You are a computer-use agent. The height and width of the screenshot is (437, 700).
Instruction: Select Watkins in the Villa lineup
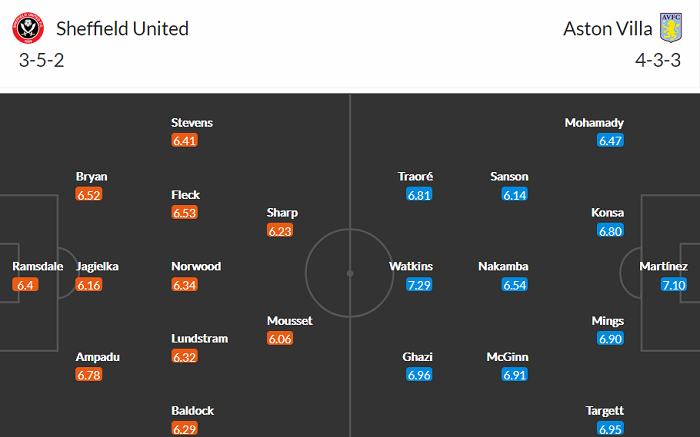pyautogui.click(x=411, y=267)
